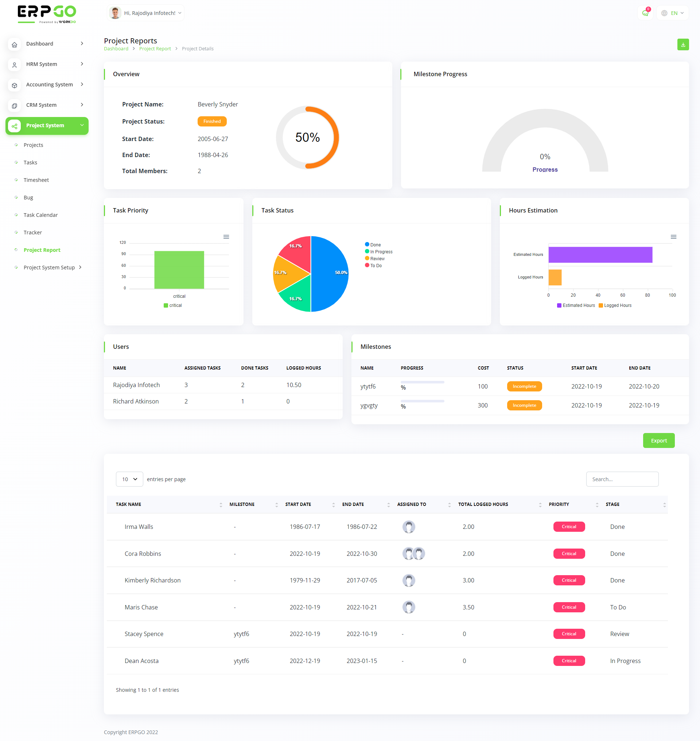Open Tasks in sidebar

tap(30, 163)
